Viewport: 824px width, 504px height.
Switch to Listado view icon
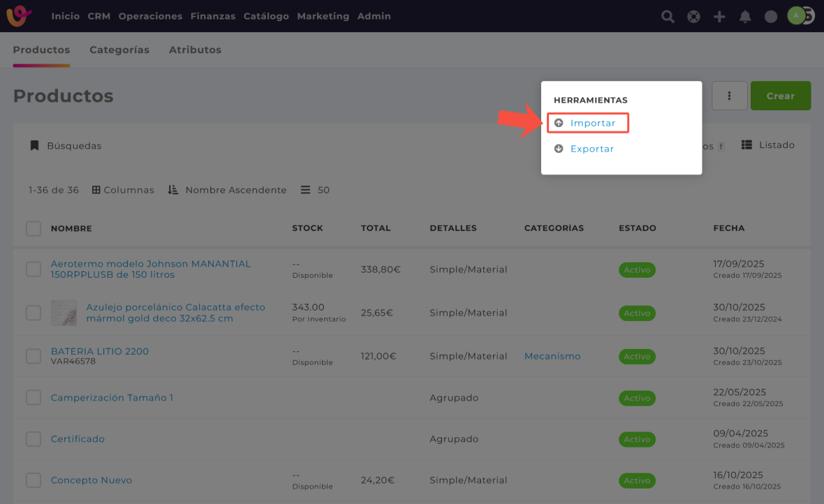coord(746,145)
